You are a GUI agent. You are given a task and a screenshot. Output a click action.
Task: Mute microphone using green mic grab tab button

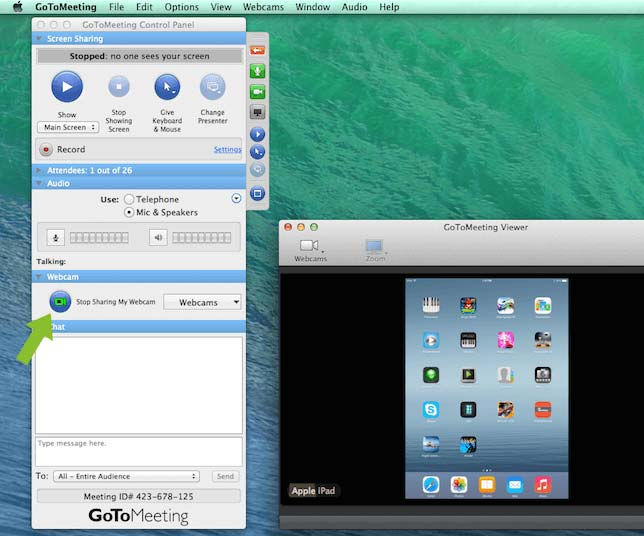click(258, 71)
